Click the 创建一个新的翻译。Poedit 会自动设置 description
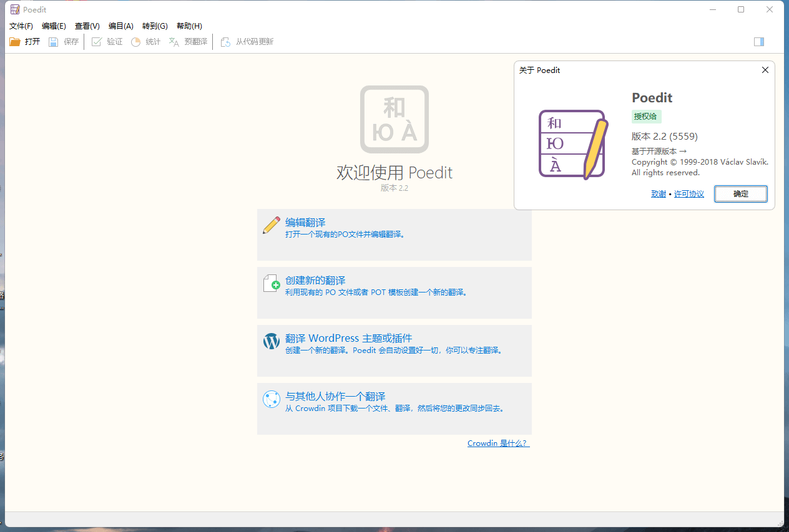The image size is (789, 532). coord(394,351)
